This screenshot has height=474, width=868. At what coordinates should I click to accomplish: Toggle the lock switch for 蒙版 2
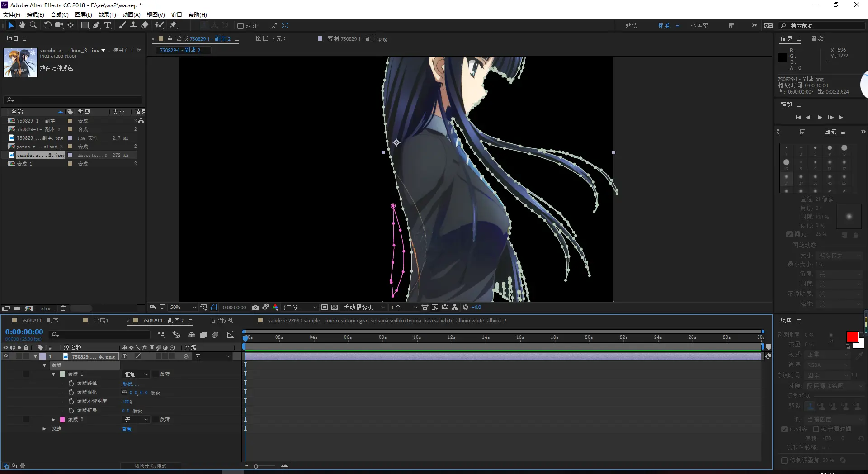[26, 420]
